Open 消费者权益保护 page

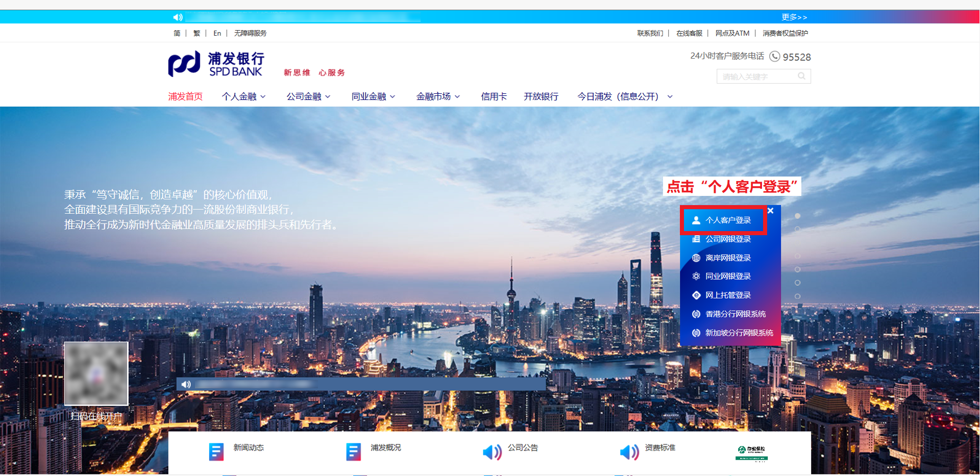(785, 33)
